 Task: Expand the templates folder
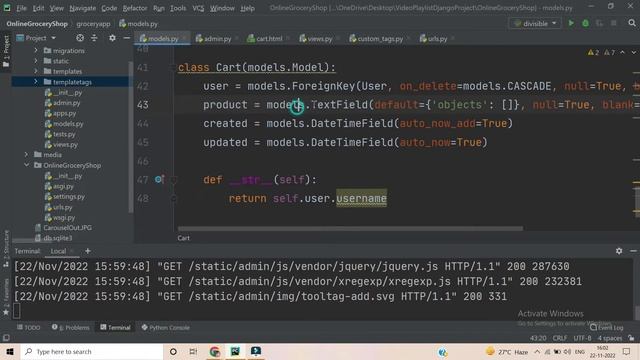[36, 71]
